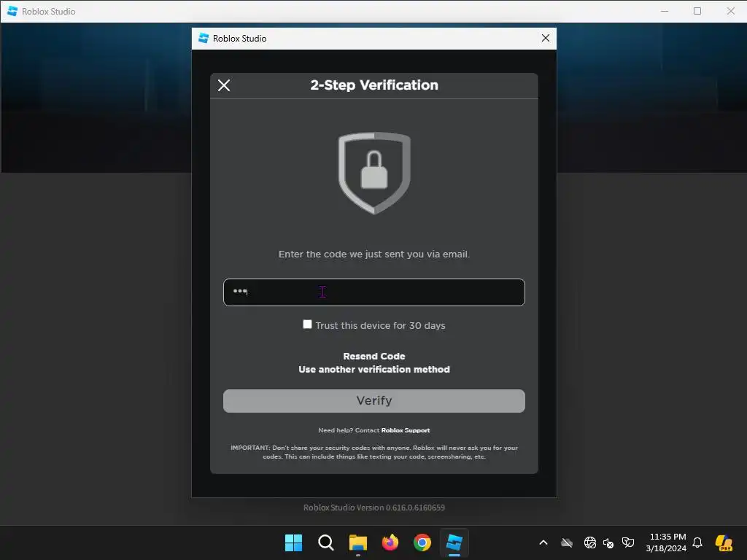
Task: Launch Firefox from the taskbar
Action: pos(390,542)
